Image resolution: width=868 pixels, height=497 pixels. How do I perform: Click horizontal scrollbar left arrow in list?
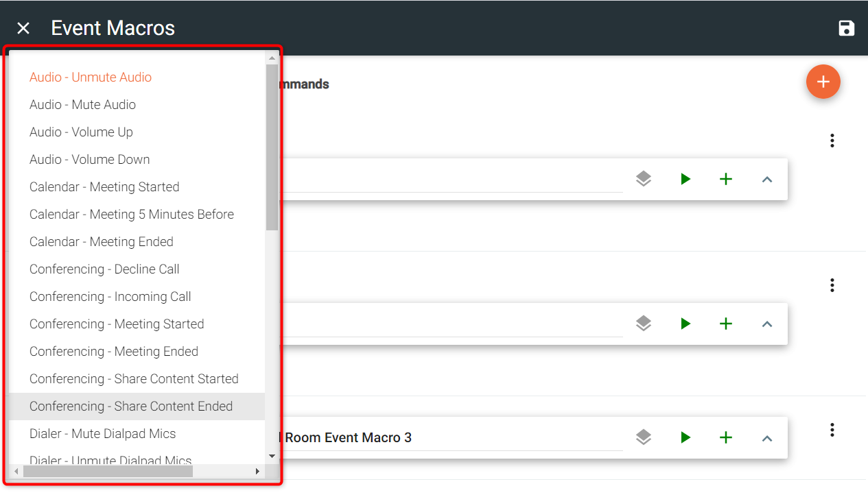coord(16,472)
